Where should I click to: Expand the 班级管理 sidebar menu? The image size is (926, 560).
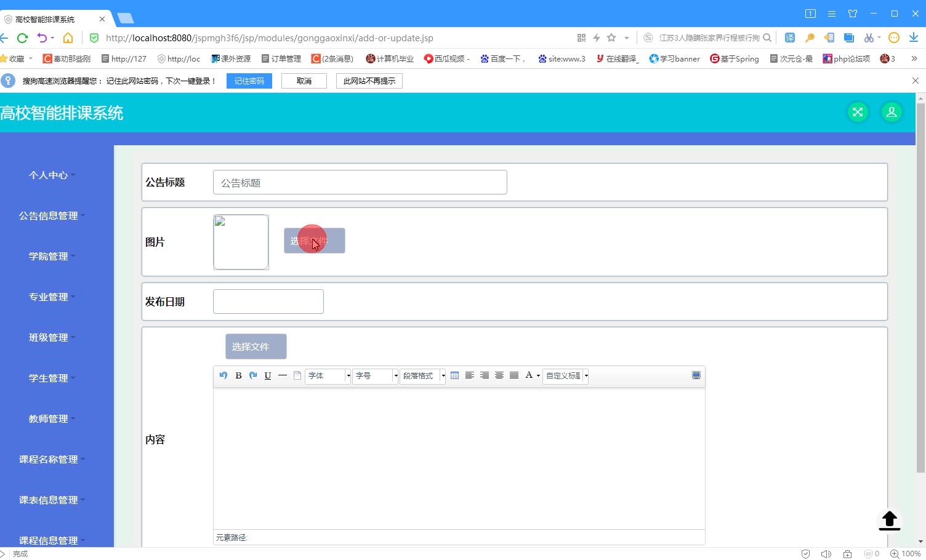pos(52,338)
